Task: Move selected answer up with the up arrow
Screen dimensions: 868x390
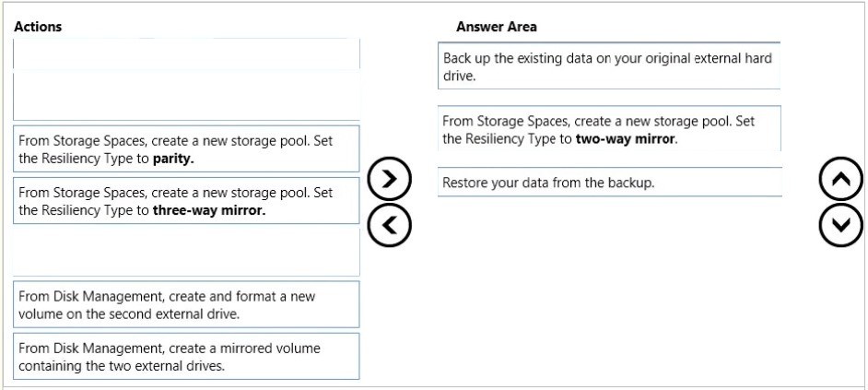Action: pos(840,178)
